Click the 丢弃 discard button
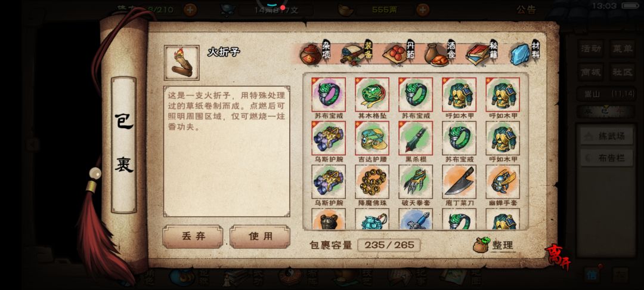Viewport: 644px width, 290px height. click(x=193, y=236)
